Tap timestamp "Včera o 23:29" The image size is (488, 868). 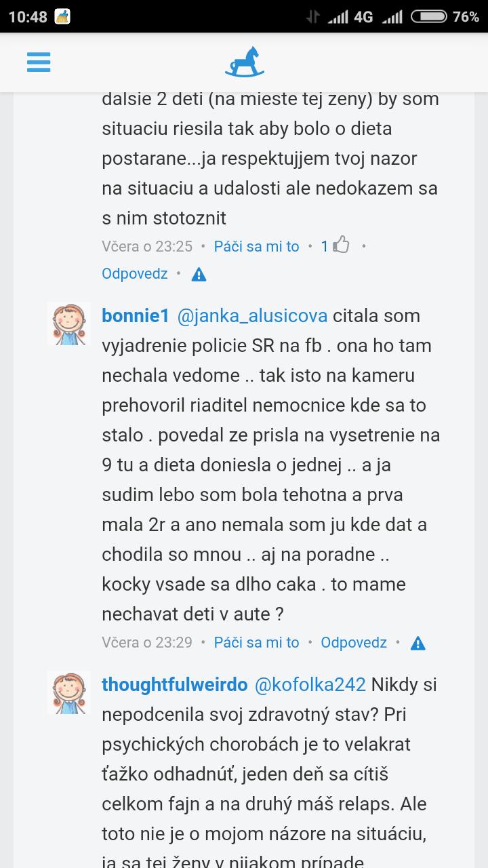coord(147,642)
